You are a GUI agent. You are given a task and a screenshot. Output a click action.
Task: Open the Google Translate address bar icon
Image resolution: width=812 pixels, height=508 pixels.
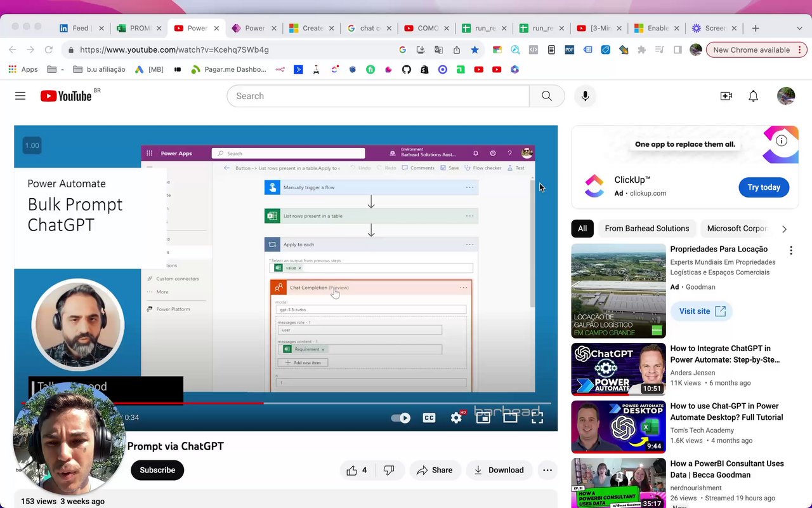pyautogui.click(x=438, y=50)
